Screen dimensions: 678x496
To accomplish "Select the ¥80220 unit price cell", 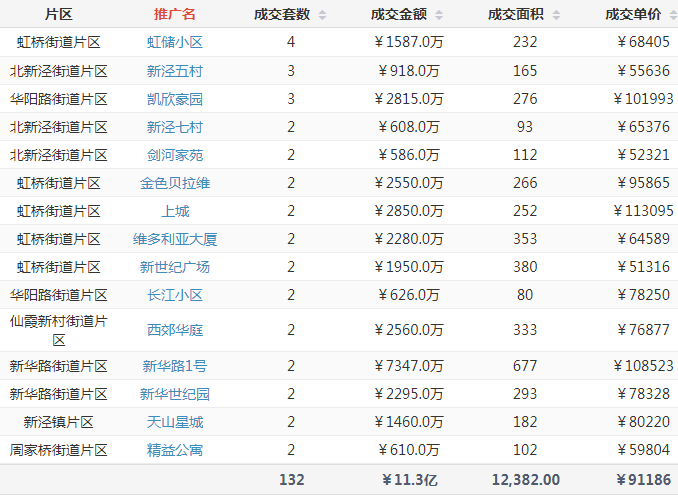I will (x=643, y=422).
